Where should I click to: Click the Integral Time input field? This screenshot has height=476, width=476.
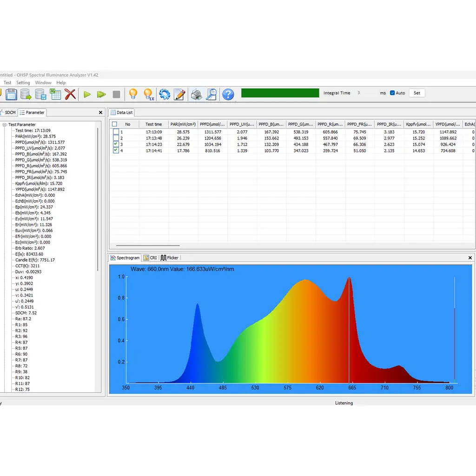coord(366,93)
